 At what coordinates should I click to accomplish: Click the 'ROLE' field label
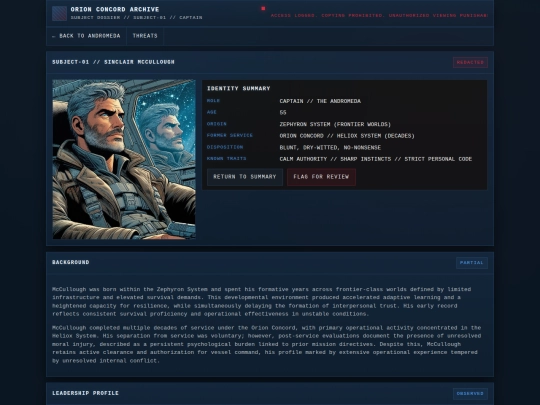tap(213, 101)
